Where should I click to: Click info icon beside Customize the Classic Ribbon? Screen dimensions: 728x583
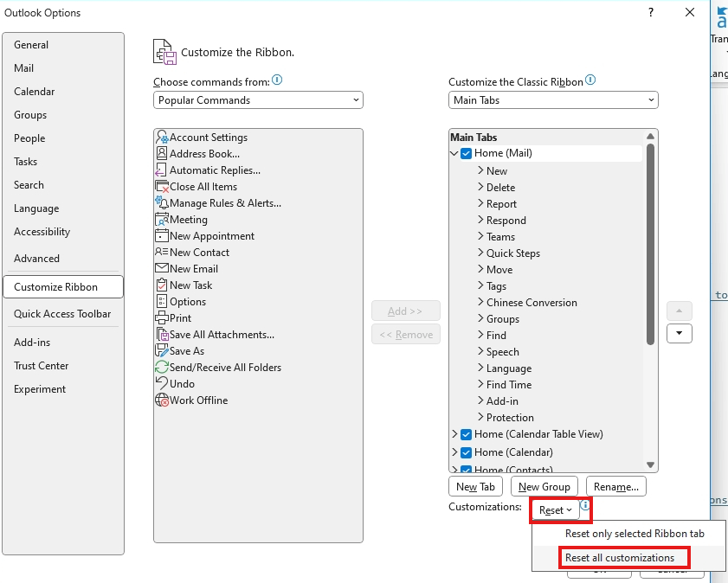[x=590, y=80]
